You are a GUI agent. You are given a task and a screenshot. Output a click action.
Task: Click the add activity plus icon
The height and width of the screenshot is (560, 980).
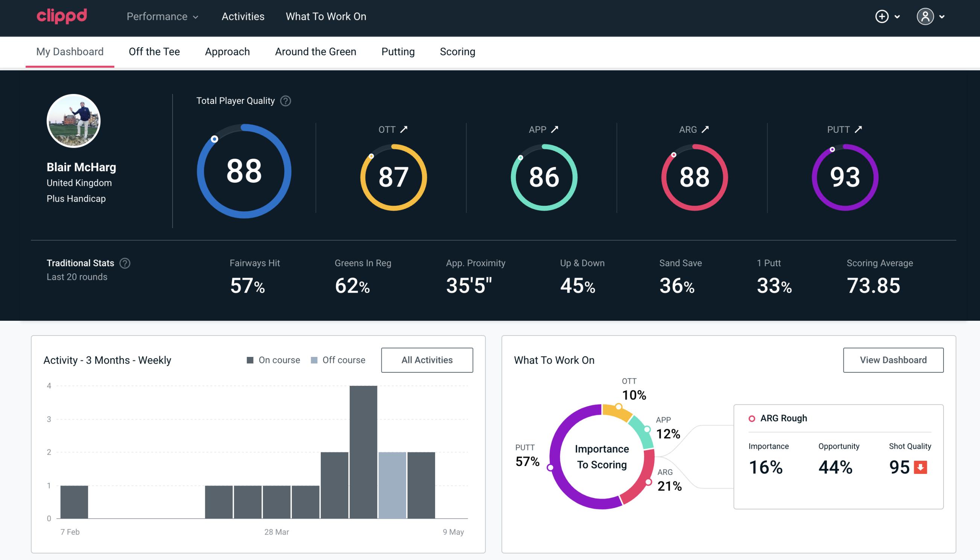click(x=882, y=17)
